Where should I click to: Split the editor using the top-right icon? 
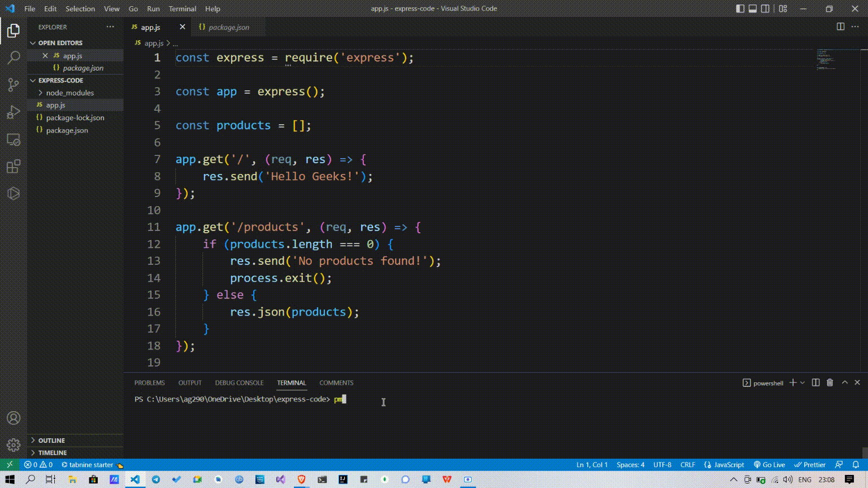[841, 27]
